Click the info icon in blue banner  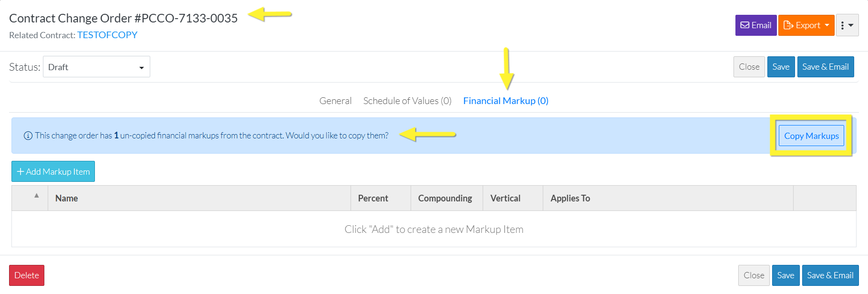28,136
